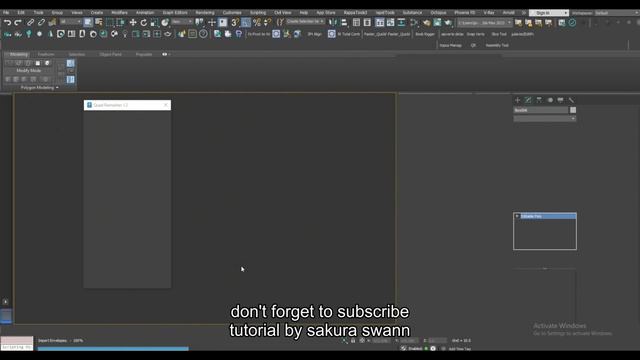The image size is (640, 360).
Task: Toggle the 3D Snaps icon
Action: click(x=235, y=22)
